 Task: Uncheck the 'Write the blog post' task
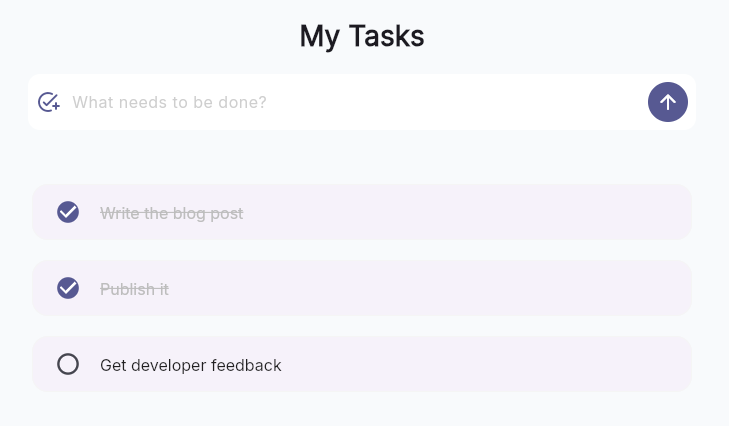68,212
